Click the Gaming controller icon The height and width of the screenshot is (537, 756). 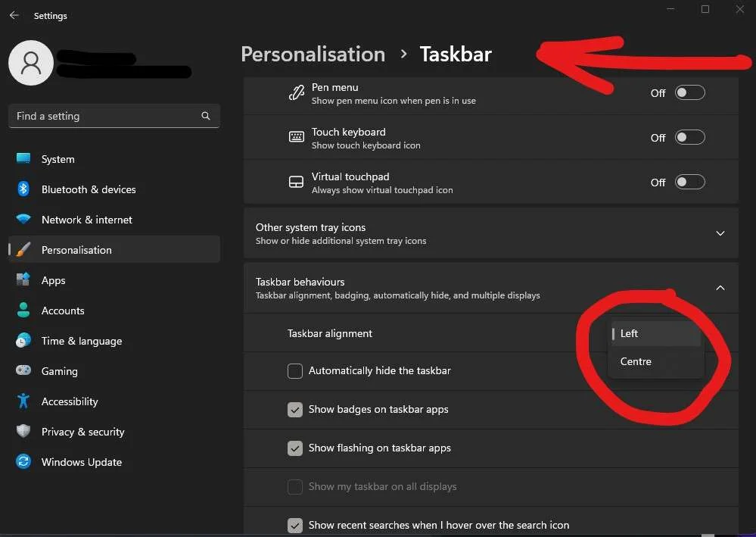pos(23,370)
